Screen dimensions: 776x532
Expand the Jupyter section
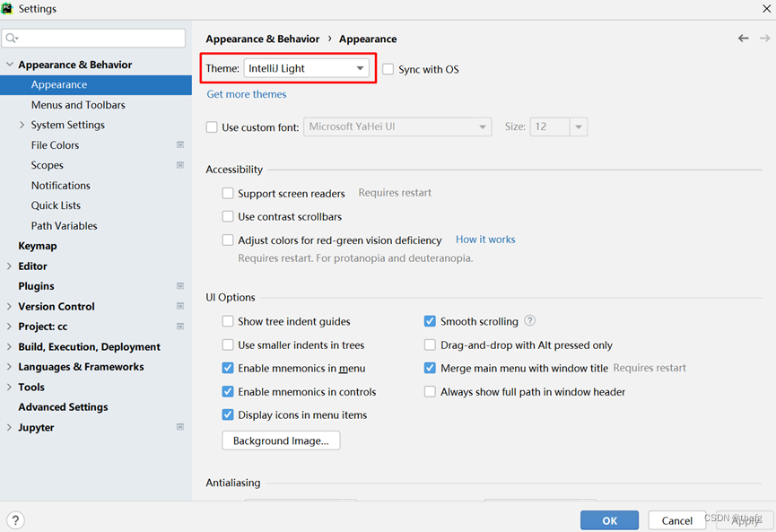(x=9, y=427)
